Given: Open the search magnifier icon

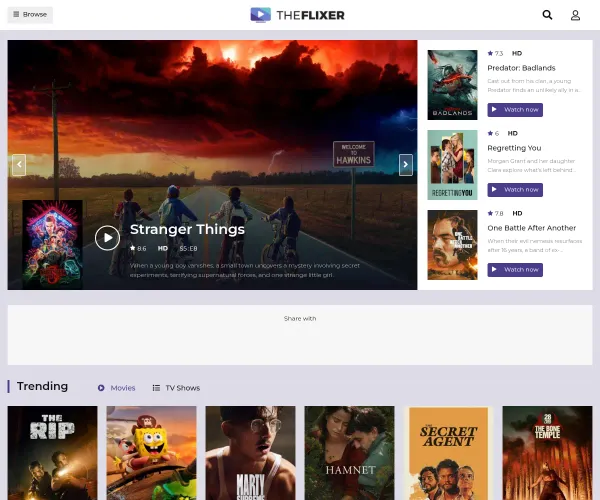Looking at the screenshot, I should [x=547, y=15].
